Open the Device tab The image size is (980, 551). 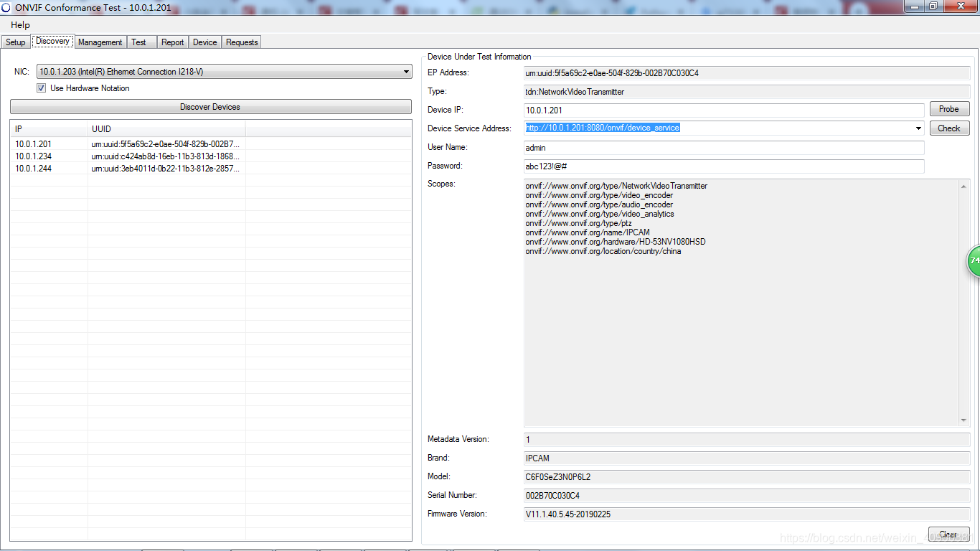click(x=205, y=42)
